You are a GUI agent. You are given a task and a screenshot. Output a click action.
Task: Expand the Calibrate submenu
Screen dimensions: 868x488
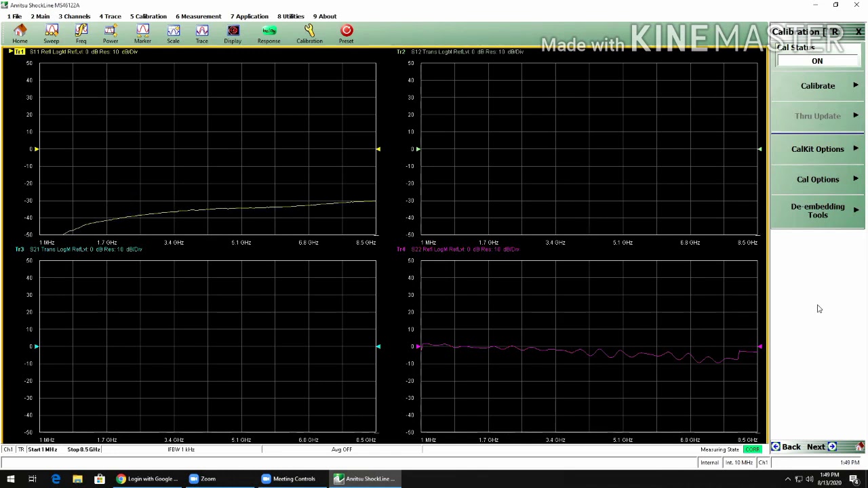(x=818, y=86)
